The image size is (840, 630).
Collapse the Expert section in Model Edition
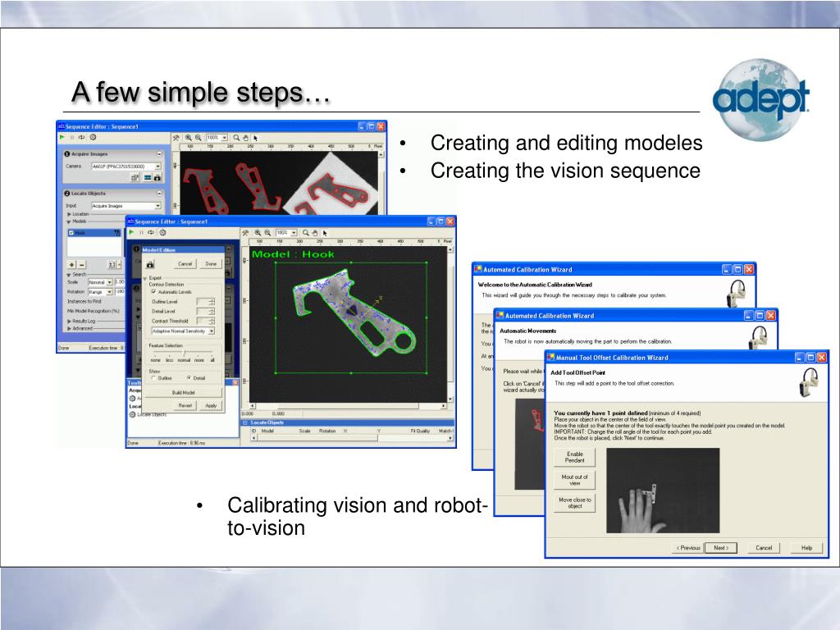pos(145,278)
